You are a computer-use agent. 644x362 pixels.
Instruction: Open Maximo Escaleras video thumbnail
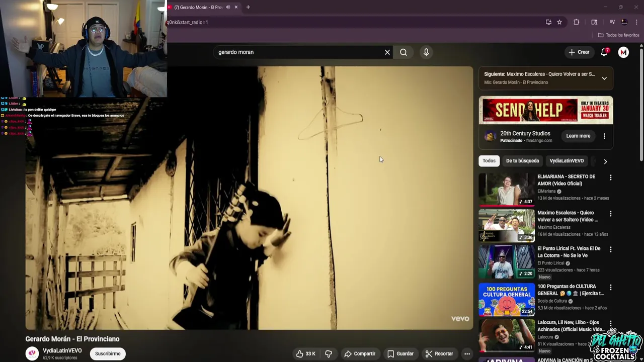pyautogui.click(x=507, y=226)
